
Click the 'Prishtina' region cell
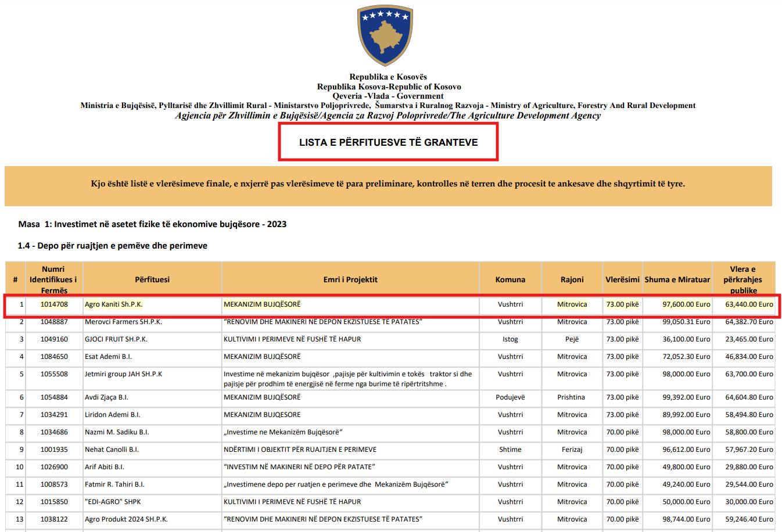(572, 397)
